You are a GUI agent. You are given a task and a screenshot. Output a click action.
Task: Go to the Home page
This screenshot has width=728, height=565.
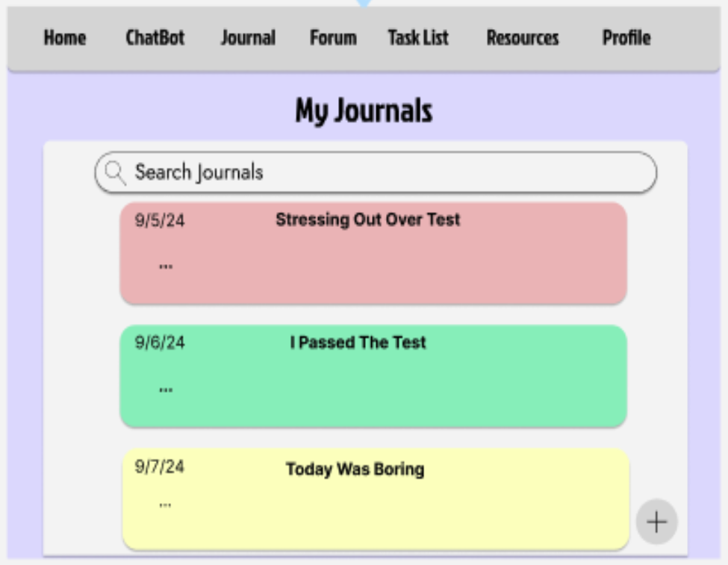[65, 38]
